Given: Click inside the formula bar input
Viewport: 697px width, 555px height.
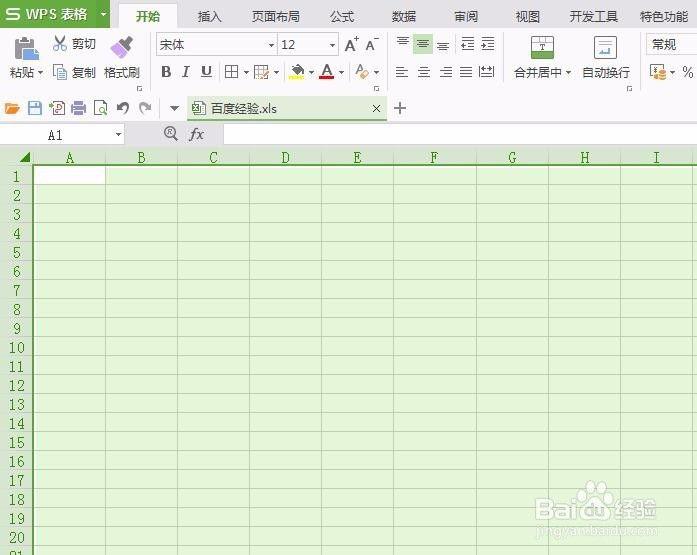Looking at the screenshot, I should [x=460, y=134].
